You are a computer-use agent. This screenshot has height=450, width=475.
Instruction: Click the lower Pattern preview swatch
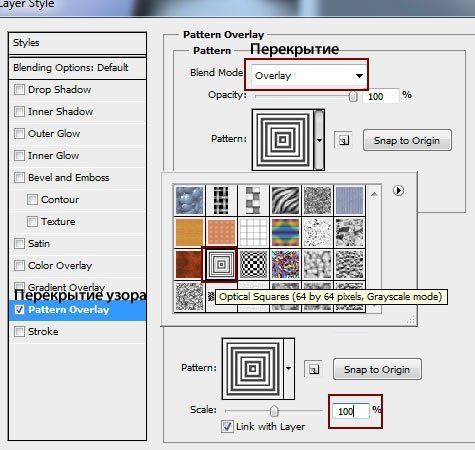click(253, 369)
